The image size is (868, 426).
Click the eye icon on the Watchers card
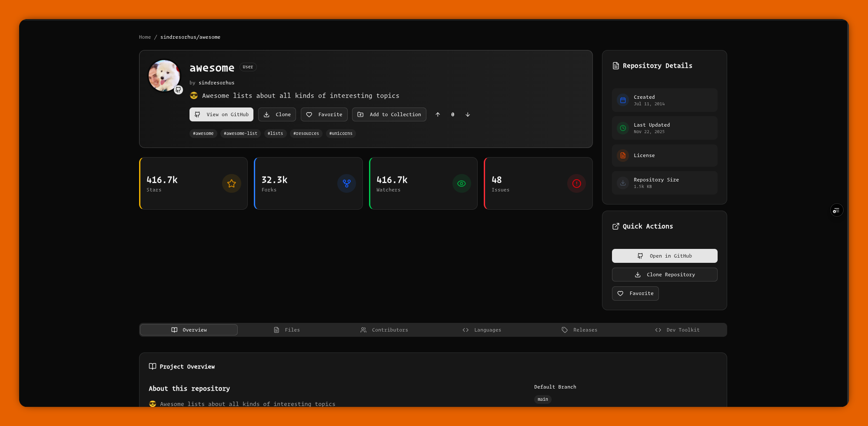pyautogui.click(x=461, y=183)
